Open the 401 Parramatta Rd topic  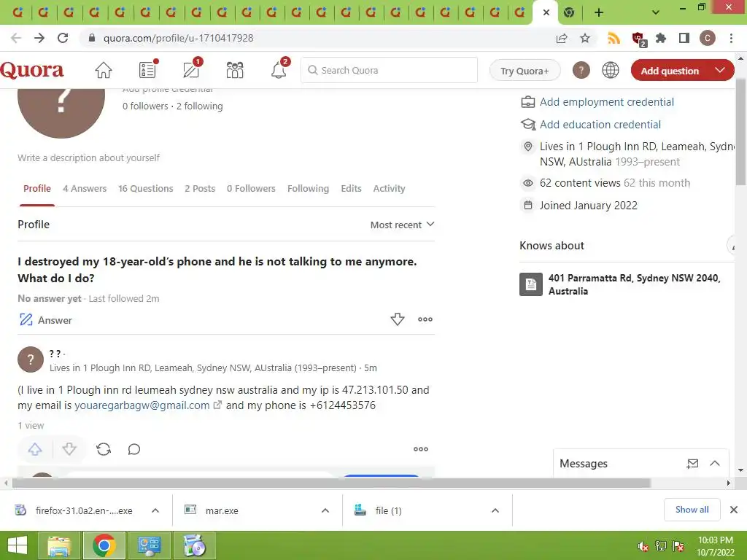(634, 284)
